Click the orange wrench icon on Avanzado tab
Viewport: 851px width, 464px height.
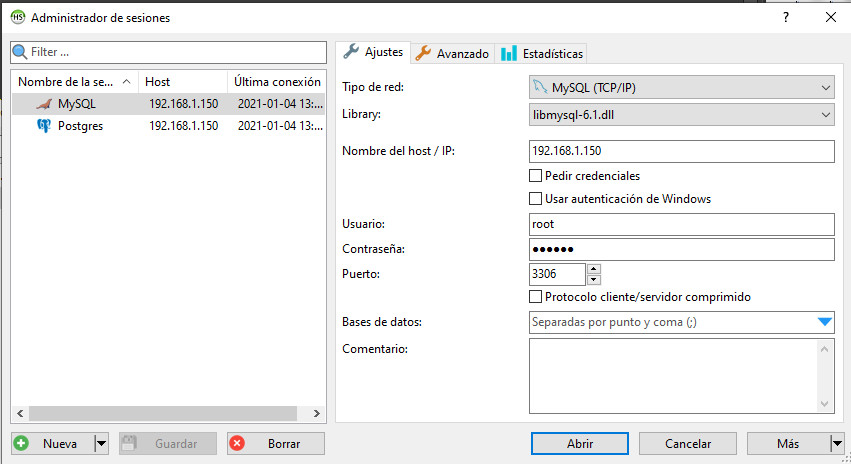tap(423, 53)
